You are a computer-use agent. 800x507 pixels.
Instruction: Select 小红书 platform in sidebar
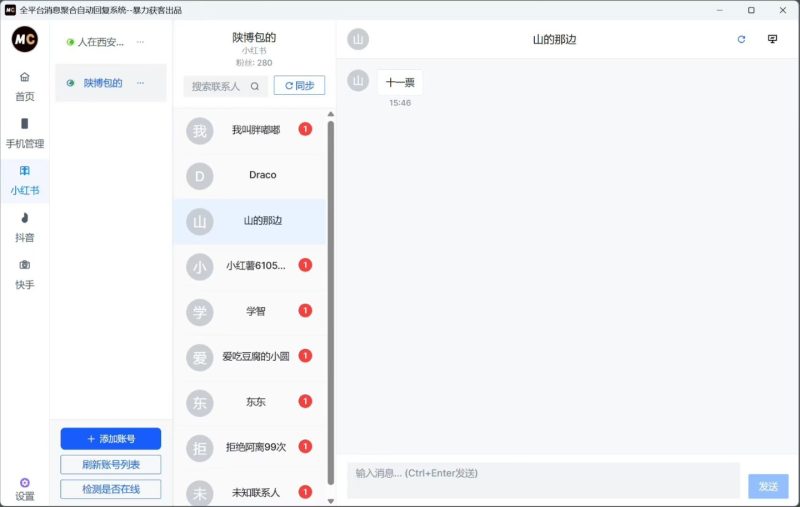click(x=24, y=181)
